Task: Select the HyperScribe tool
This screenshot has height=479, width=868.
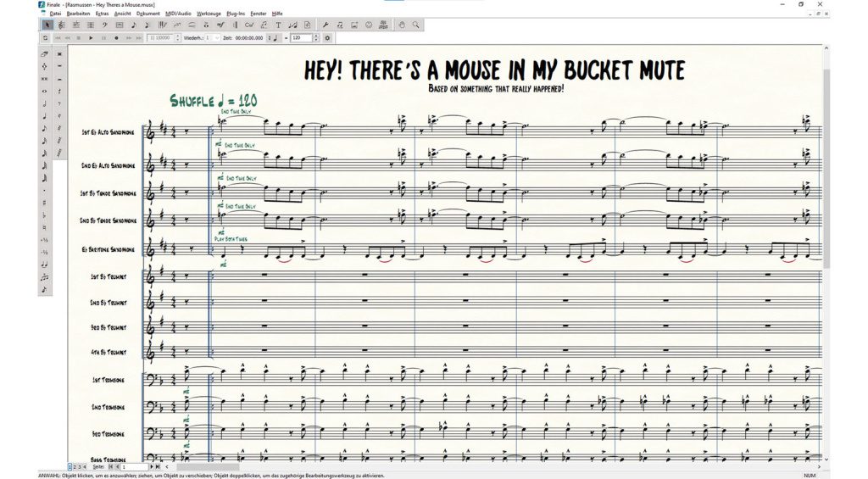Action: coord(163,25)
